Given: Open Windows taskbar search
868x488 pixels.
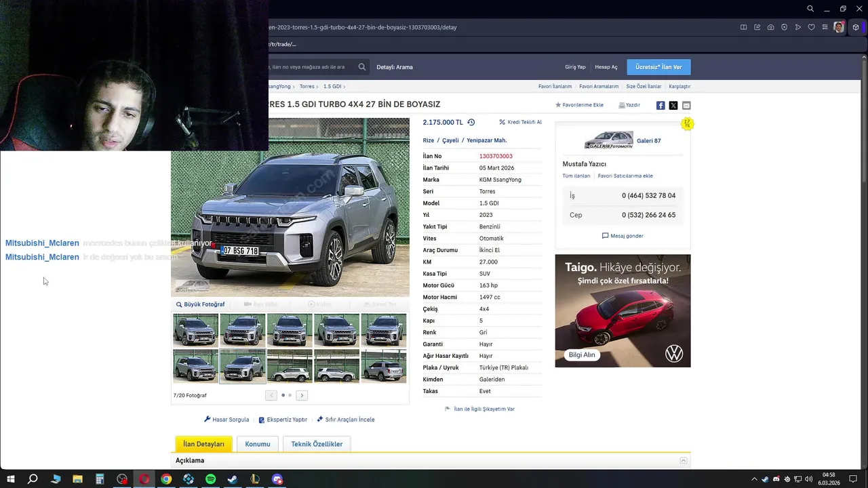Looking at the screenshot, I should [x=33, y=479].
